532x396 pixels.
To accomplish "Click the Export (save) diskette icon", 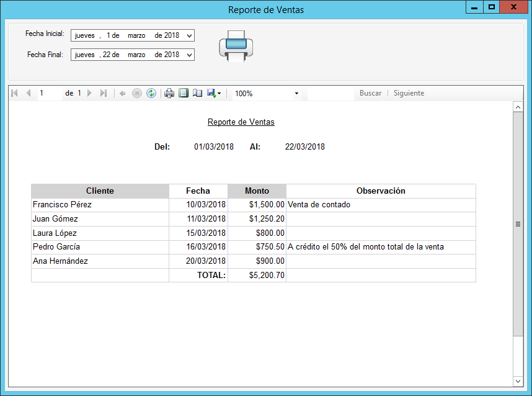I will pyautogui.click(x=211, y=92).
